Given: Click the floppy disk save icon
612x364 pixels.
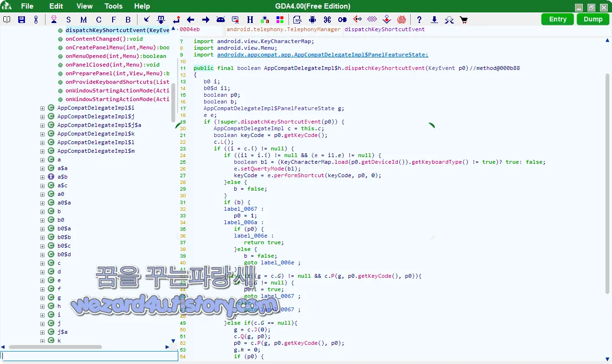Looking at the screenshot, I should click(x=22, y=20).
